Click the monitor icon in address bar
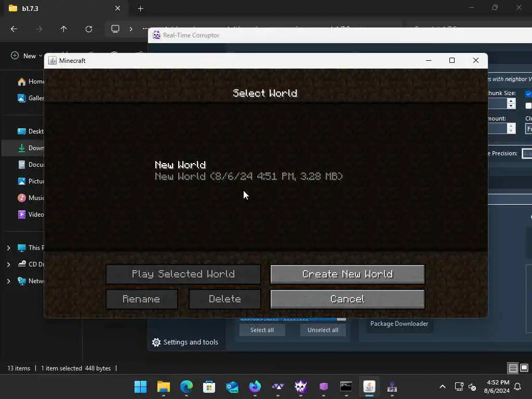532x399 pixels. coord(115,29)
